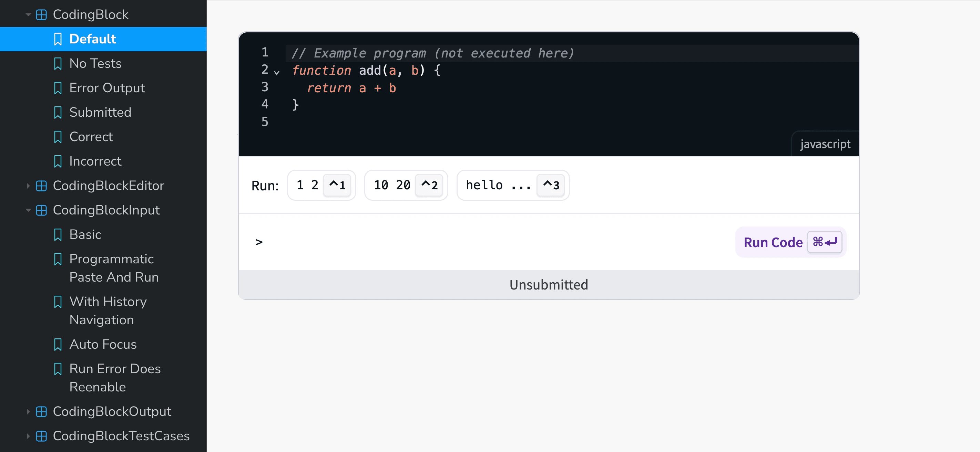Expand CodingBlockOutput in the sidebar
This screenshot has width=980, height=452.
[29, 412]
